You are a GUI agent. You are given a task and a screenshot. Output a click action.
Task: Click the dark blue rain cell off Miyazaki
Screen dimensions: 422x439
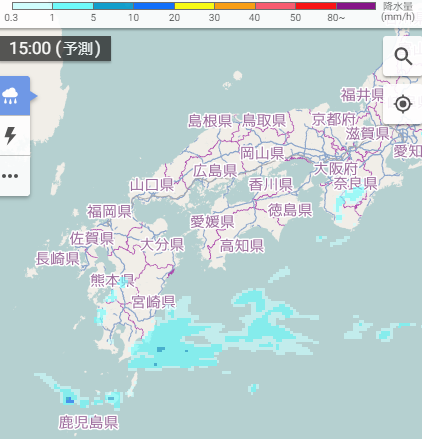(x=161, y=349)
